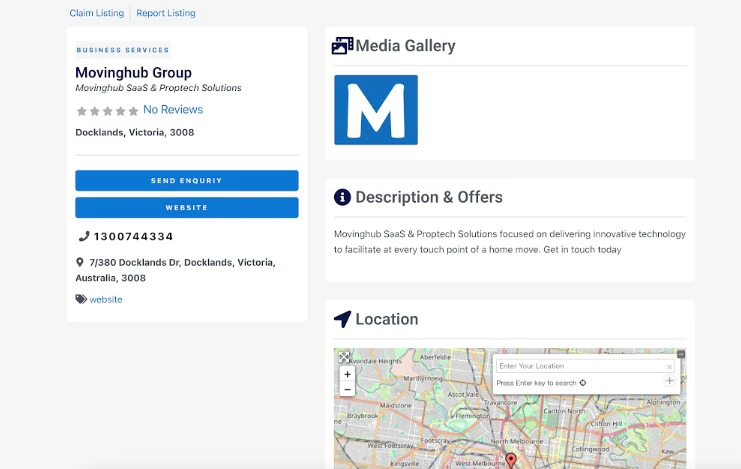The image size is (741, 469).
Task: Click the tags icon beside website
Action: pyautogui.click(x=81, y=299)
